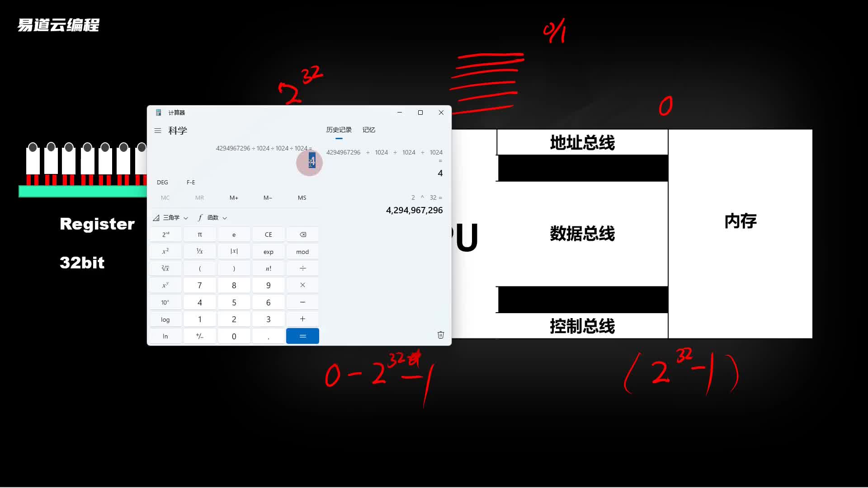Click the CE (Clear Entry) button
Screen dimensions: 868x488
[269, 234]
